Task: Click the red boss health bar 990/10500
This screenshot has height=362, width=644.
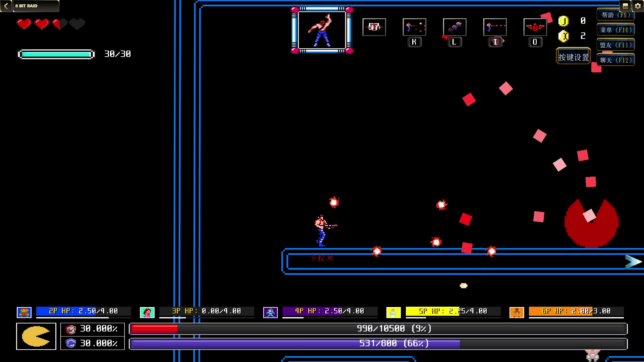Action: [x=378, y=329]
